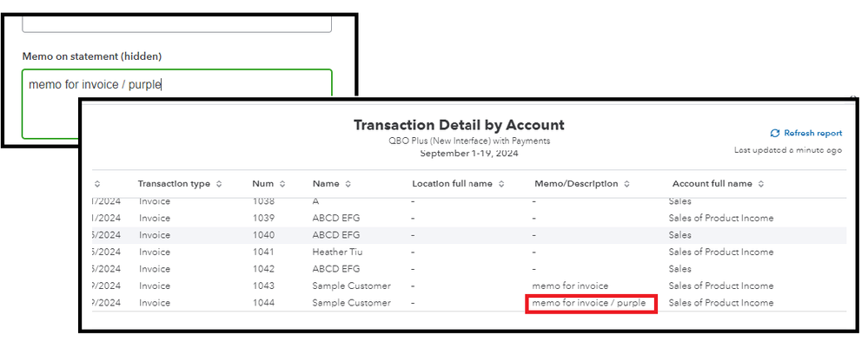The width and height of the screenshot is (868, 348).
Task: Open invoice number 1040
Action: (x=263, y=235)
